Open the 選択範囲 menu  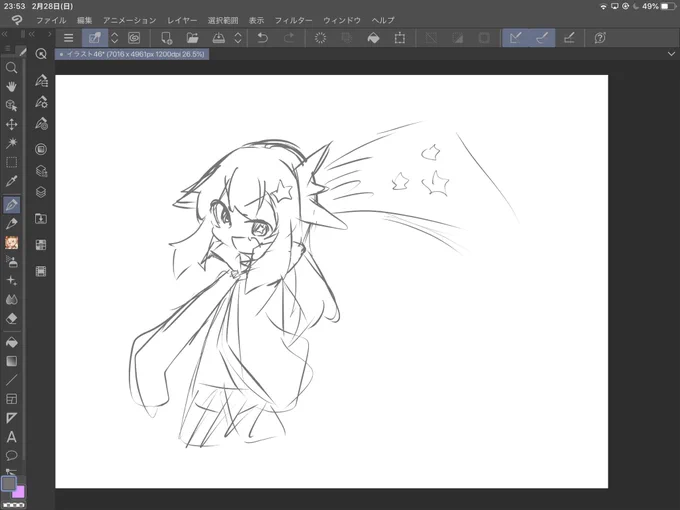click(x=223, y=20)
